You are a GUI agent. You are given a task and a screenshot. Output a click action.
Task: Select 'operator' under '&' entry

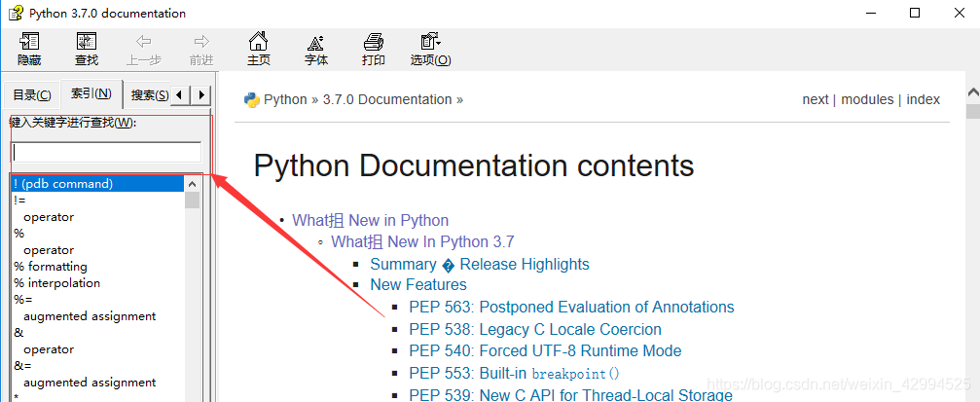click(x=49, y=349)
